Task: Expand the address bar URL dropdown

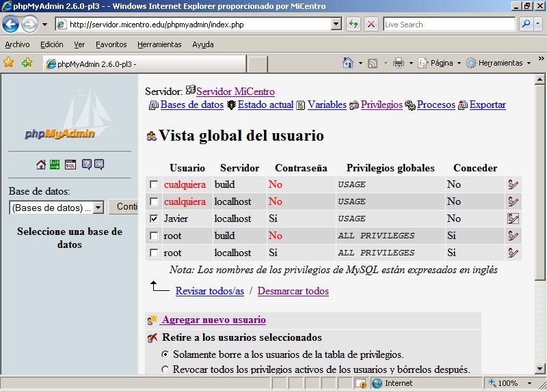Action: [x=336, y=24]
